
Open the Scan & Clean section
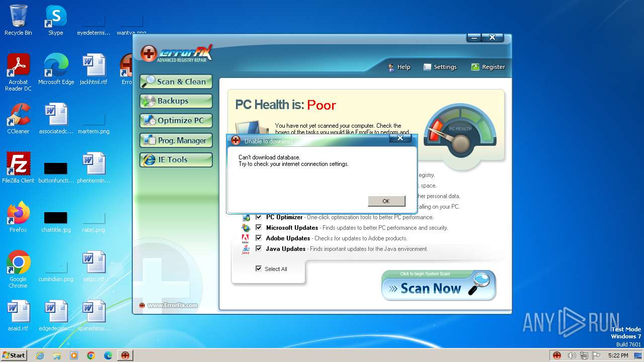[x=176, y=81]
